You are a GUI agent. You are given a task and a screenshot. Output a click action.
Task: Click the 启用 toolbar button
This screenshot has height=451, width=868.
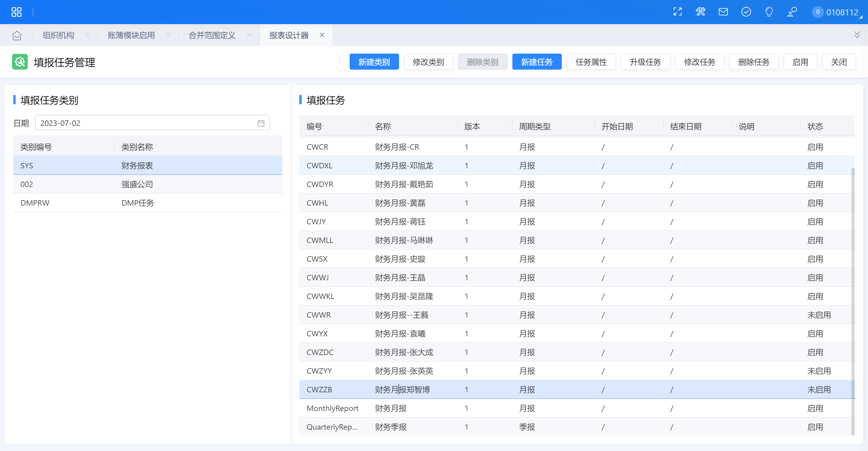coord(800,62)
